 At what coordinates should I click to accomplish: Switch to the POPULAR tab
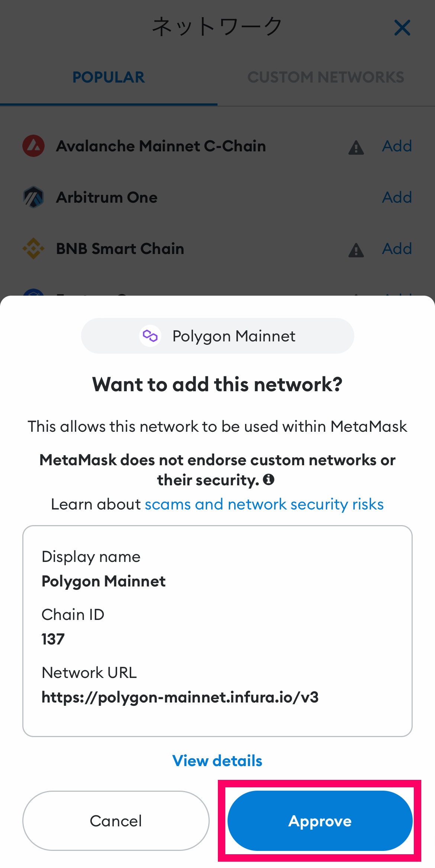tap(109, 77)
